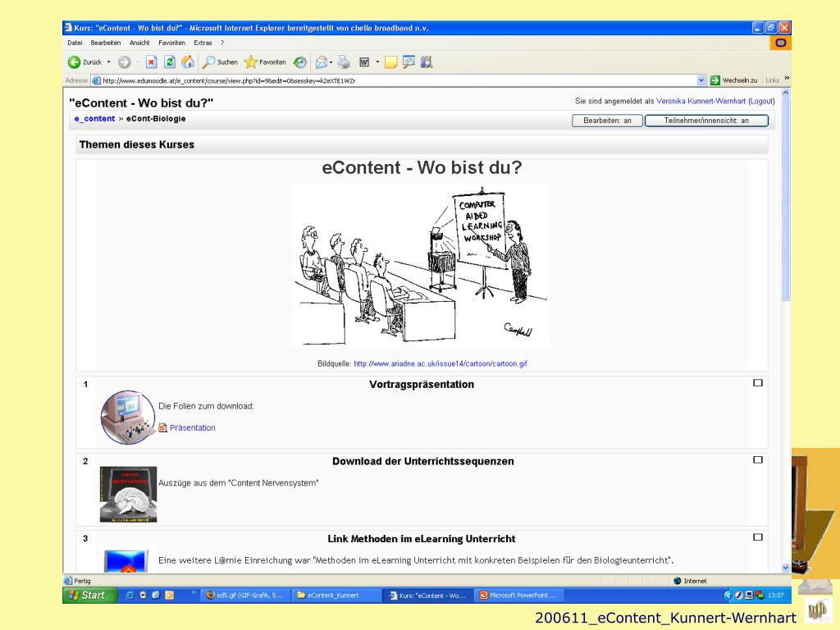Click the grey Forward arrow icon
The width and height of the screenshot is (840, 630).
pos(125,62)
